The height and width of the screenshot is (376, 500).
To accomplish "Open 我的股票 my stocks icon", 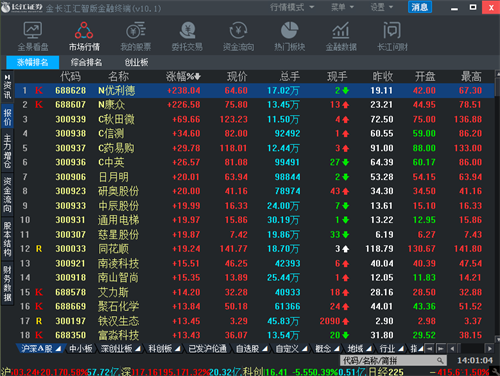I will click(x=135, y=36).
